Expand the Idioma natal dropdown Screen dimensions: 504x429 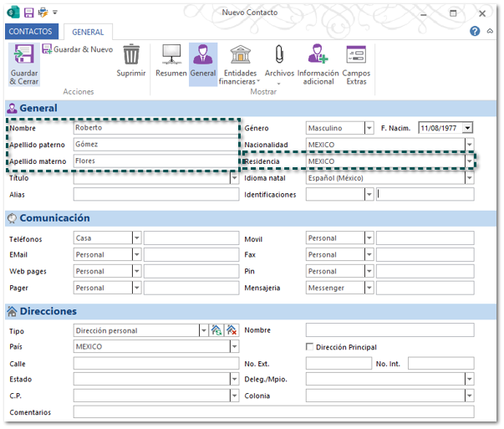tap(469, 178)
